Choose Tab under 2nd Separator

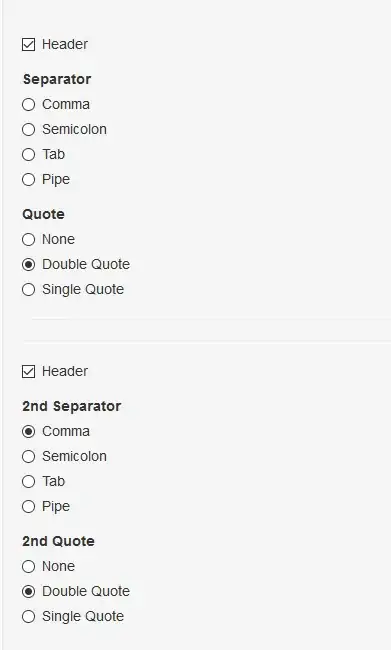pyautogui.click(x=28, y=482)
